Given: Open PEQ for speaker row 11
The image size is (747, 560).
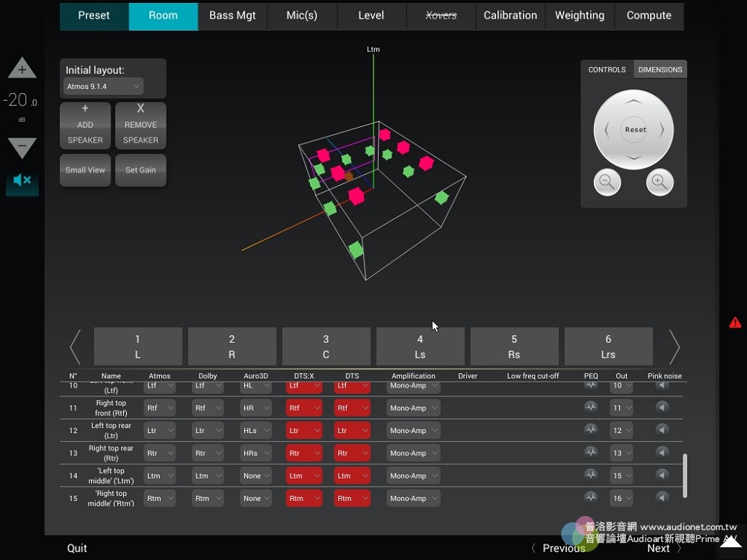Looking at the screenshot, I should click(591, 408).
